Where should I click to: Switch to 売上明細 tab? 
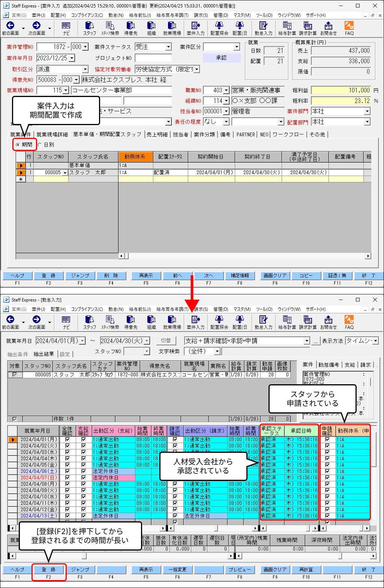tap(157, 134)
